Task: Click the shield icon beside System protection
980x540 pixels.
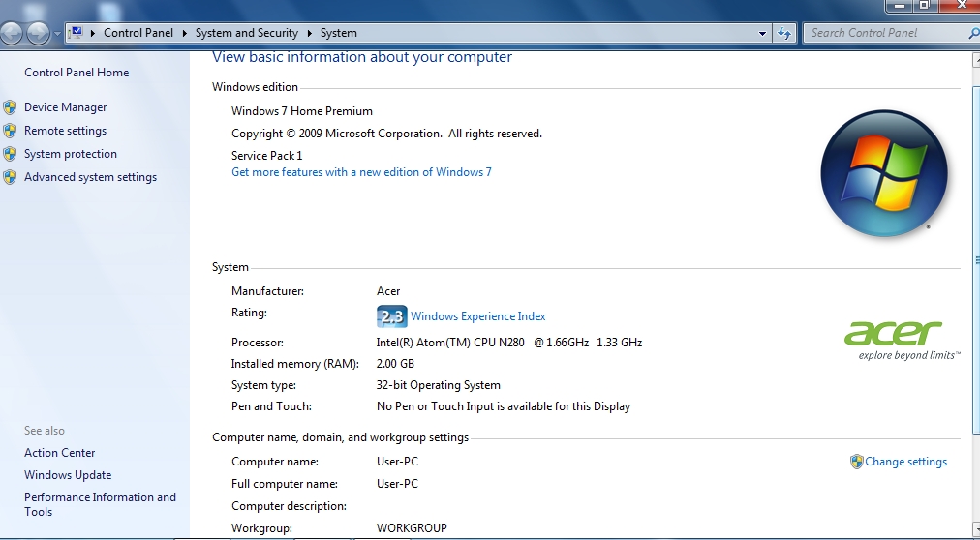Action: 10,154
